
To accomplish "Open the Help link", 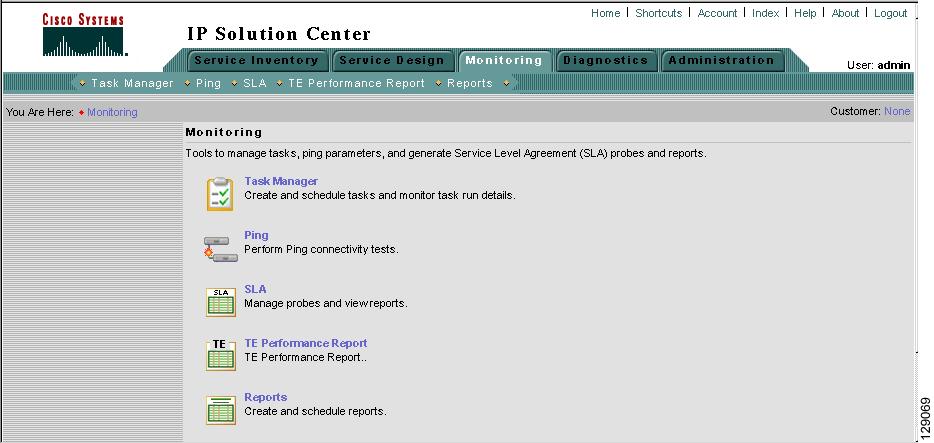I will 805,13.
